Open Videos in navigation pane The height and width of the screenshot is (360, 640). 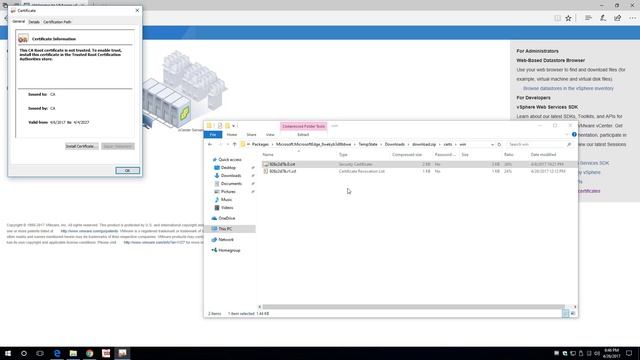pyautogui.click(x=227, y=208)
